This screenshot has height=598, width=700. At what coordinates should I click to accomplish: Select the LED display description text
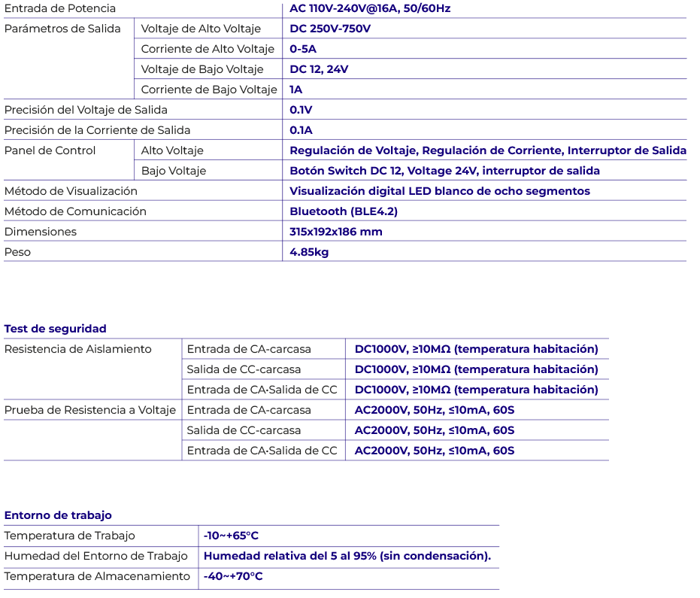pyautogui.click(x=439, y=191)
